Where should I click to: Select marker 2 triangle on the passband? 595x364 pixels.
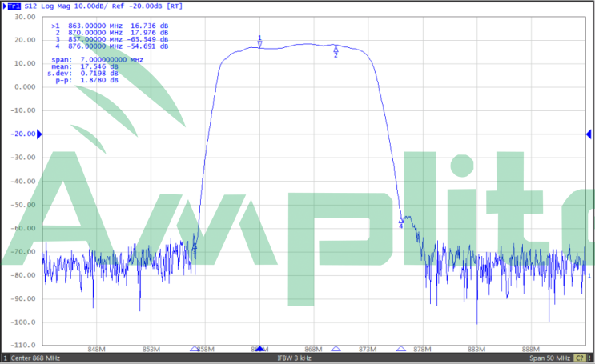pyautogui.click(x=336, y=49)
